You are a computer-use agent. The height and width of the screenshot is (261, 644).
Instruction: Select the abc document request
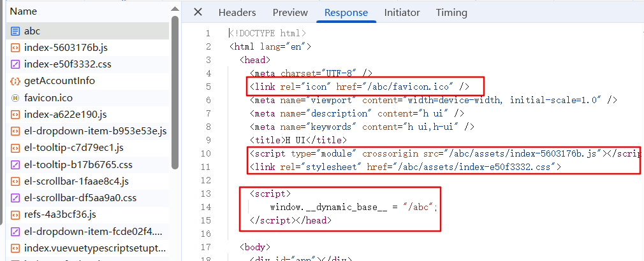point(88,31)
